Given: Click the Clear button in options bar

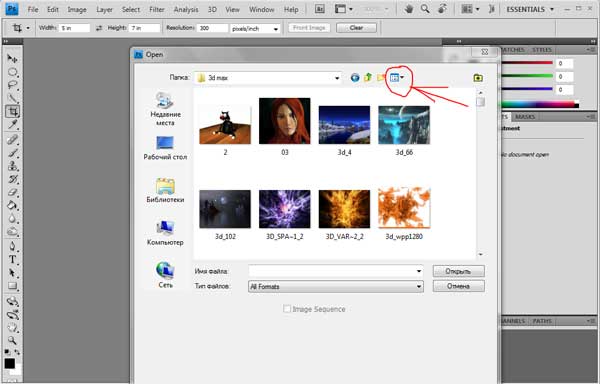Looking at the screenshot, I should click(x=356, y=28).
